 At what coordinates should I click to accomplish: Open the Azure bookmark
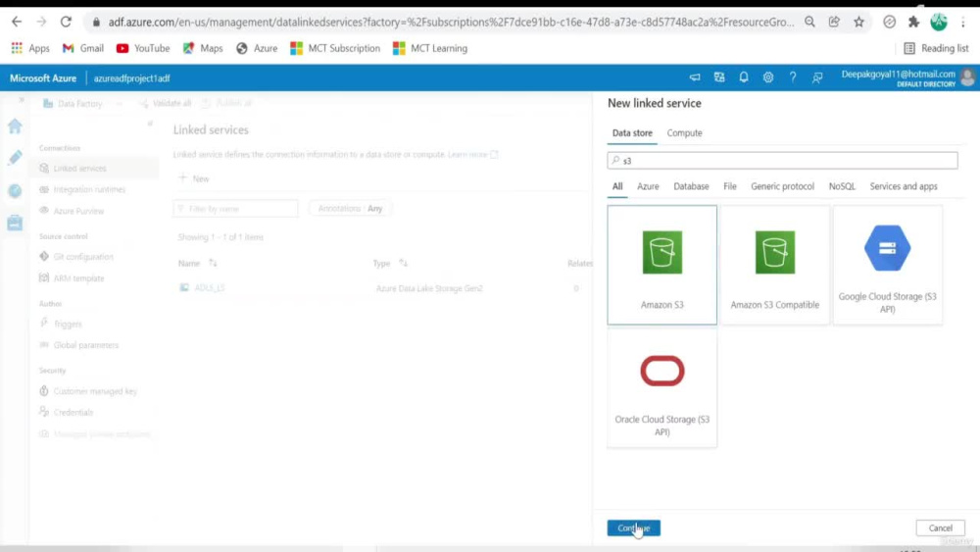(257, 48)
